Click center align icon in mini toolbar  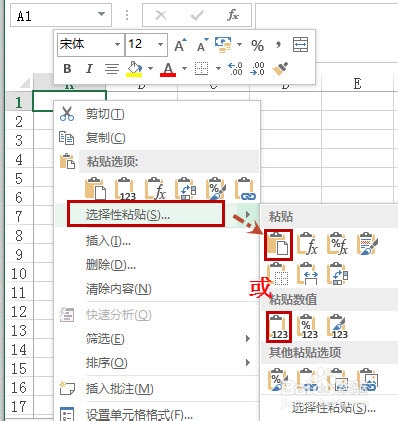pos(112,69)
